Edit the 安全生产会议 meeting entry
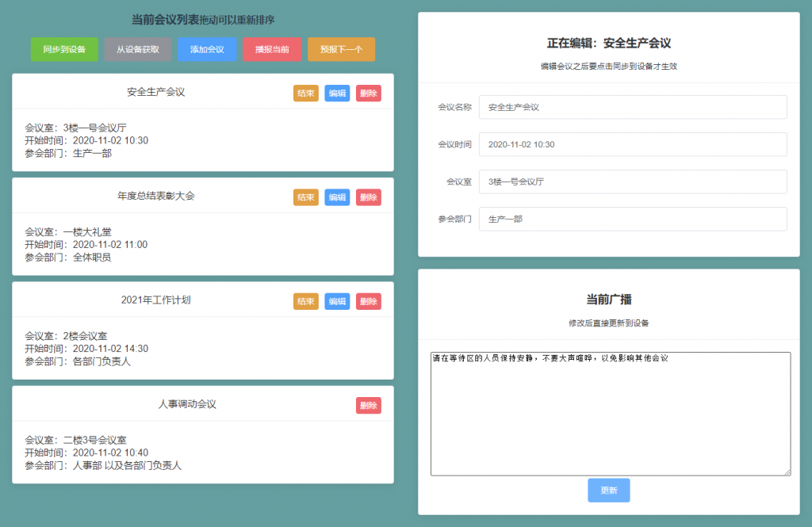Image resolution: width=812 pixels, height=527 pixels. [337, 94]
